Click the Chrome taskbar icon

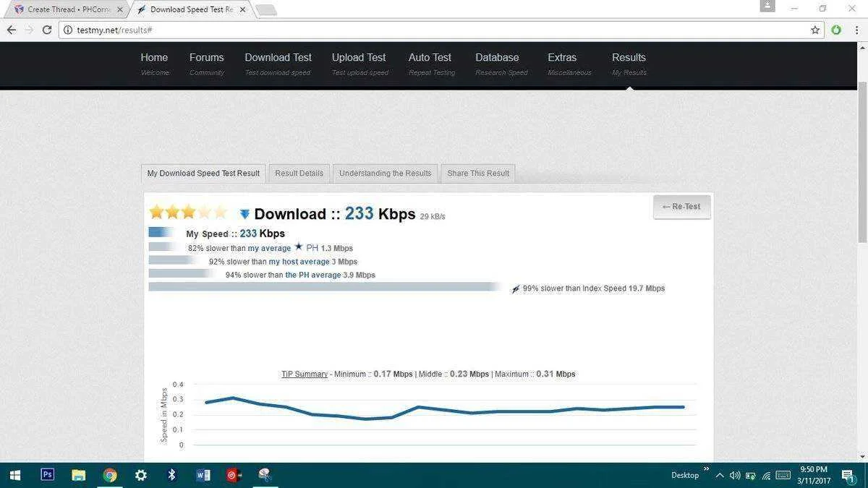tap(110, 475)
